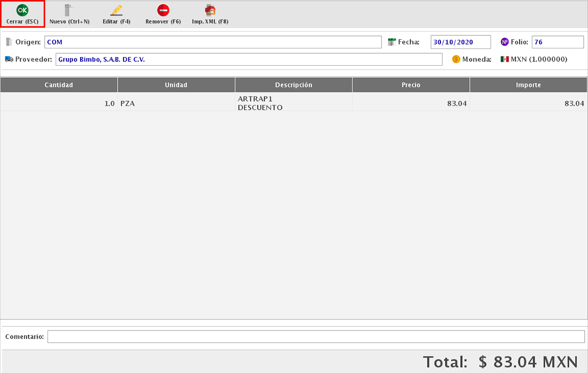
Task: Click the Nuevo (Ctrl+N) toolbar icon
Action: 69,10
